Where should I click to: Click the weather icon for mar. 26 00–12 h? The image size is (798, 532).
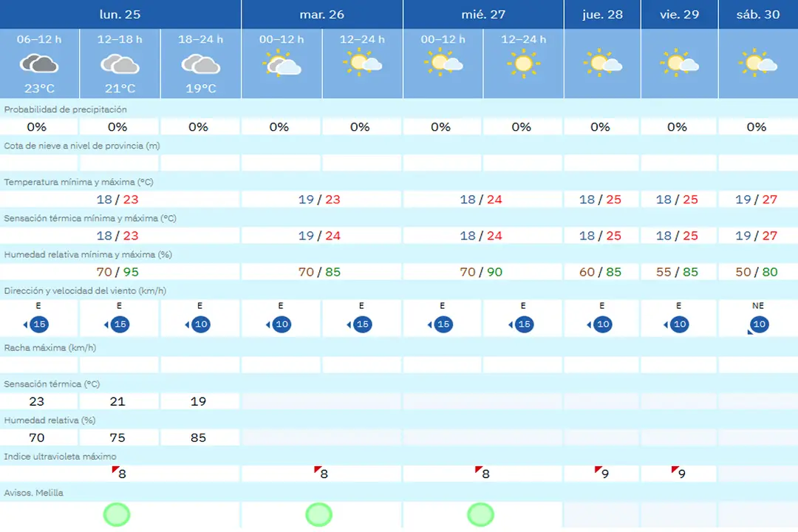tap(282, 63)
